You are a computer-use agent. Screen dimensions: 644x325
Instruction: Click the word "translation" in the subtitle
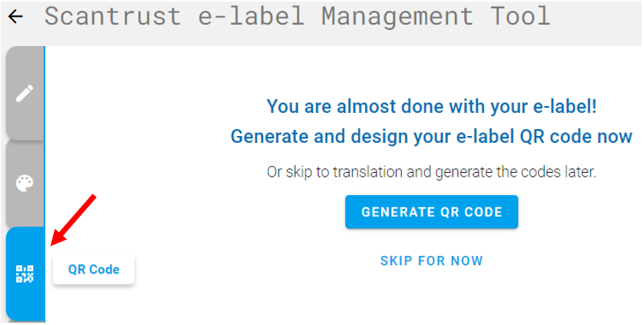point(367,172)
